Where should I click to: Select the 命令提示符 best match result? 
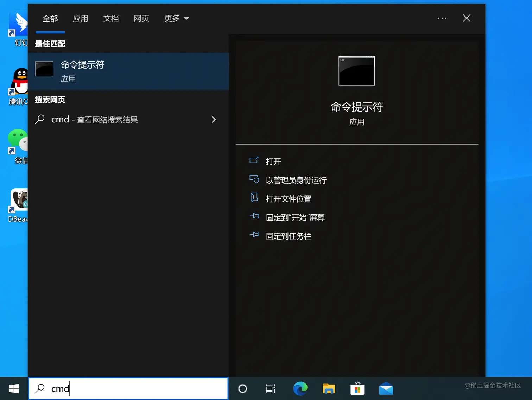[128, 72]
